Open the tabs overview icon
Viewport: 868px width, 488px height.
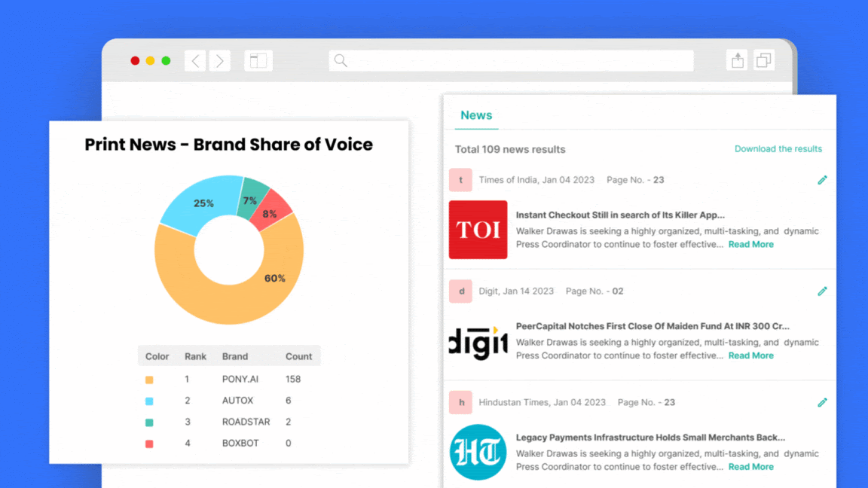click(764, 60)
